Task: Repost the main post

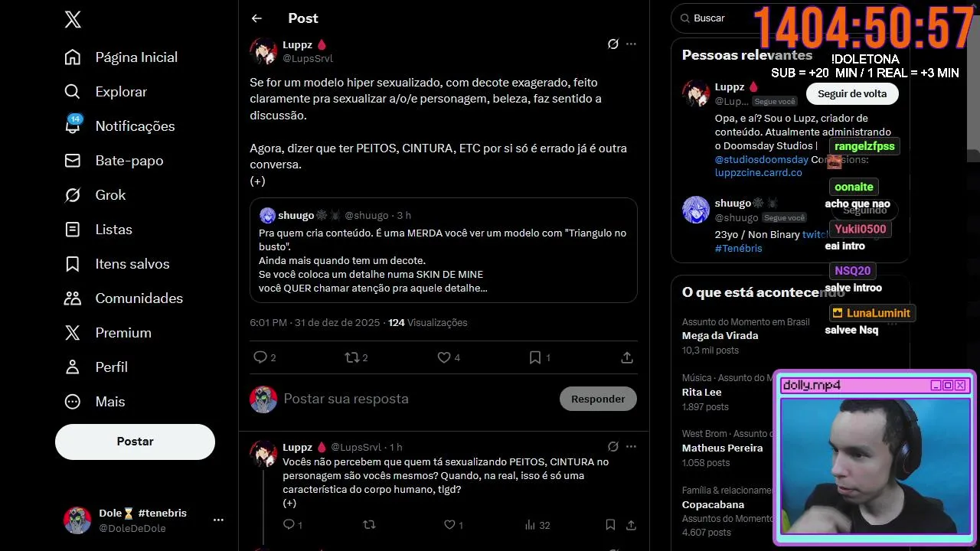Action: point(352,357)
